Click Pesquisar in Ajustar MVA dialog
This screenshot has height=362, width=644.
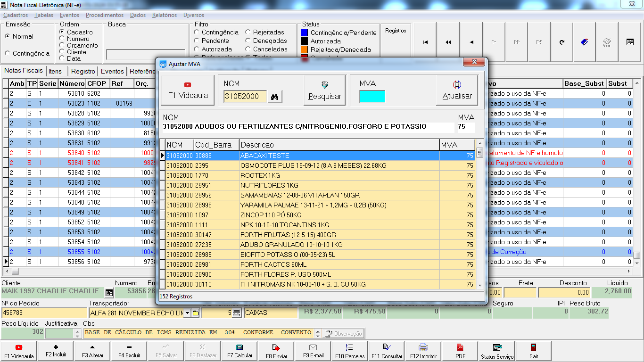click(x=325, y=90)
